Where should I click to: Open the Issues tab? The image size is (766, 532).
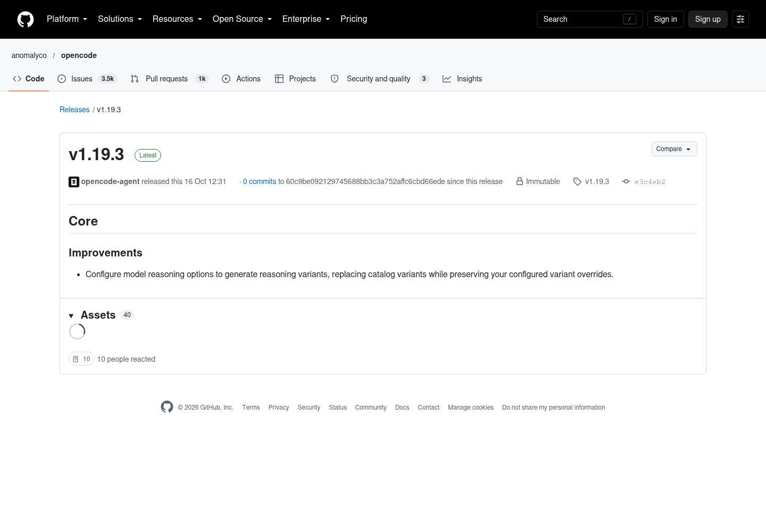87,79
